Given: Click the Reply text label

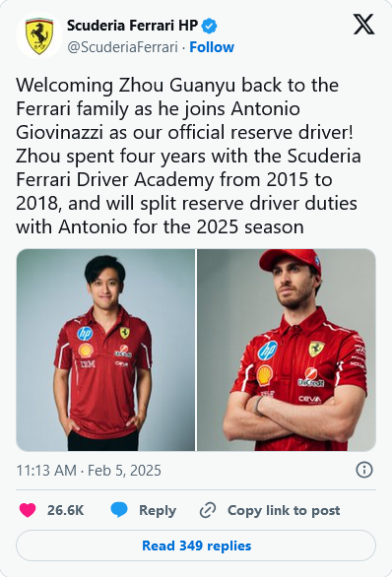Looking at the screenshot, I should pos(158,510).
